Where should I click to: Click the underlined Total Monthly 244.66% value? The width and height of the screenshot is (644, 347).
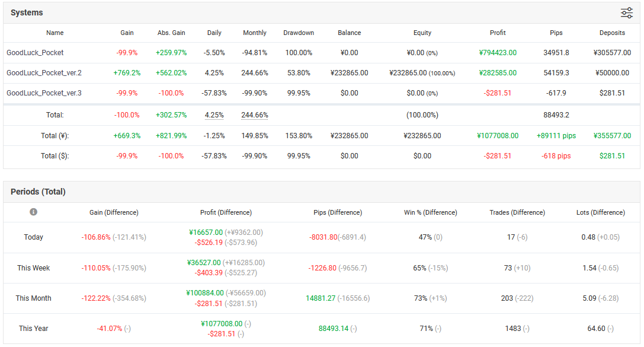[255, 115]
